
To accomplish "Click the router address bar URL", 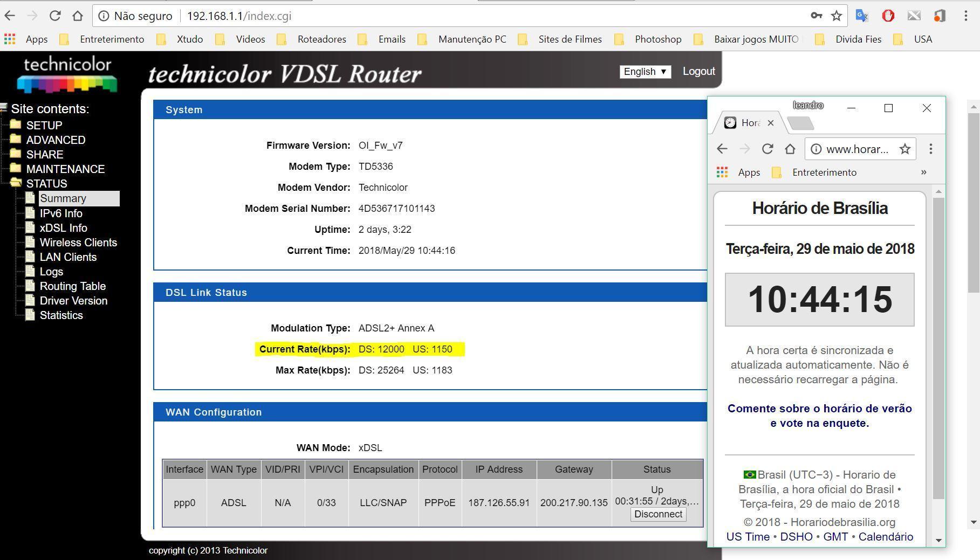I will [x=239, y=16].
